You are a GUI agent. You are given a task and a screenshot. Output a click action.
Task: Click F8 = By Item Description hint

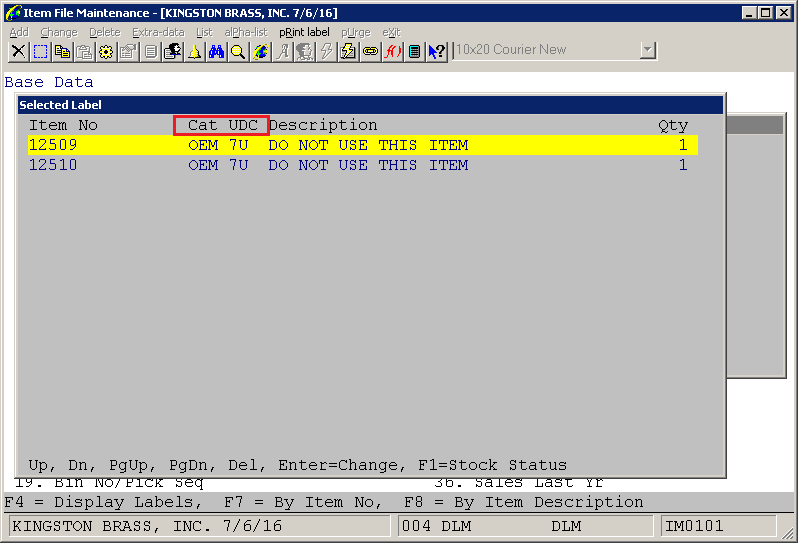point(524,502)
